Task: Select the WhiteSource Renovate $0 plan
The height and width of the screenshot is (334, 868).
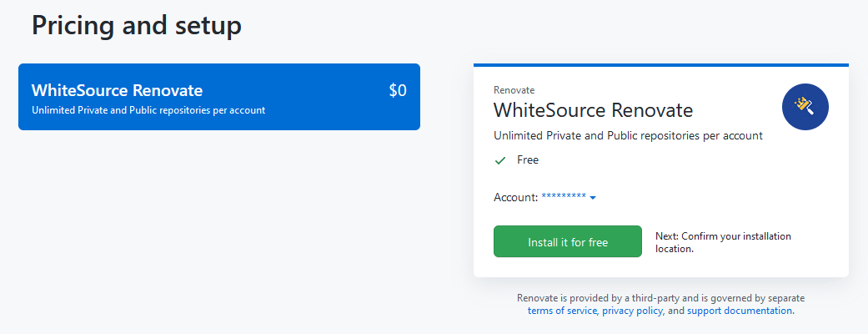Action: [x=219, y=97]
